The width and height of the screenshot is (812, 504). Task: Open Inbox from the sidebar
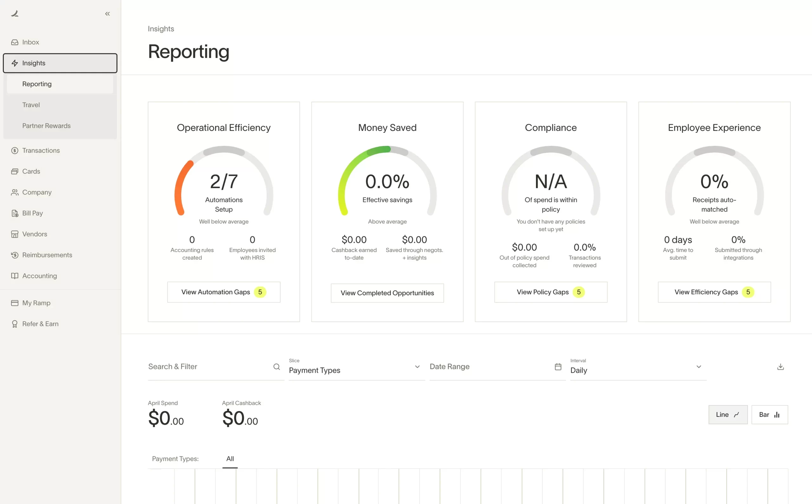[31, 42]
